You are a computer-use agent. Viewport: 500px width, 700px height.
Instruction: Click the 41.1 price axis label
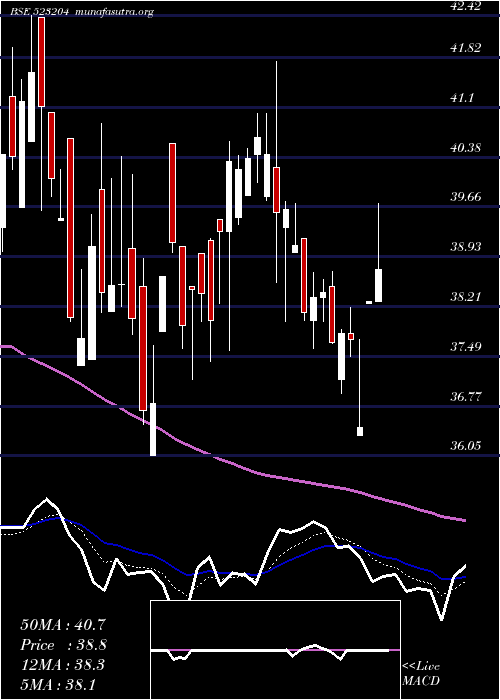462,98
